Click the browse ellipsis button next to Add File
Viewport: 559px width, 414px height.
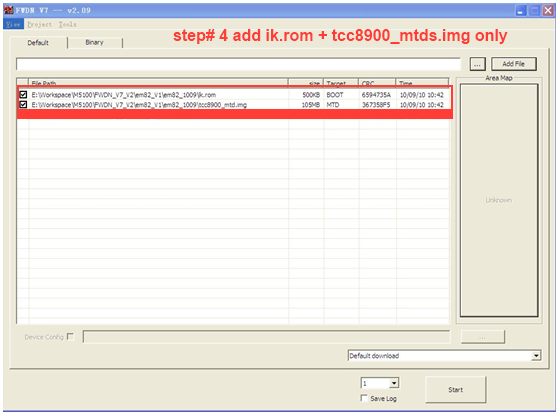pos(477,64)
